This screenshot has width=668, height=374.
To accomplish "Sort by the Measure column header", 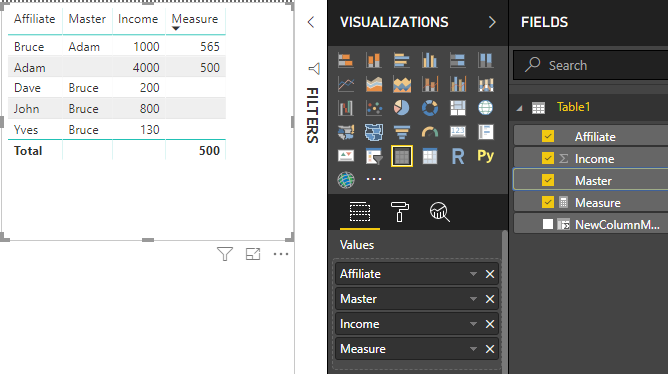I will click(x=195, y=19).
